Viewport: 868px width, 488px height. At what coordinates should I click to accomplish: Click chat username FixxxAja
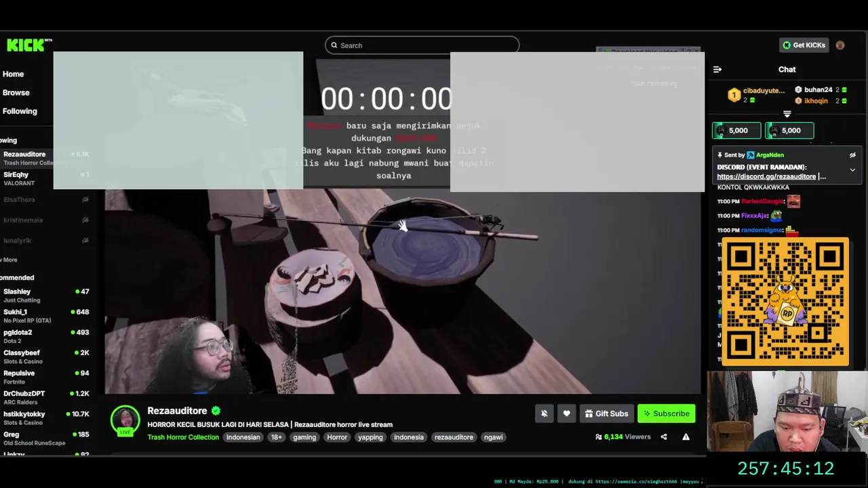pyautogui.click(x=754, y=216)
